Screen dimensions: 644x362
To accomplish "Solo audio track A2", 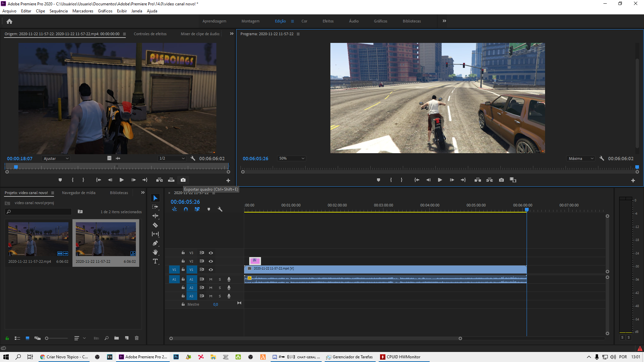I will pyautogui.click(x=220, y=288).
